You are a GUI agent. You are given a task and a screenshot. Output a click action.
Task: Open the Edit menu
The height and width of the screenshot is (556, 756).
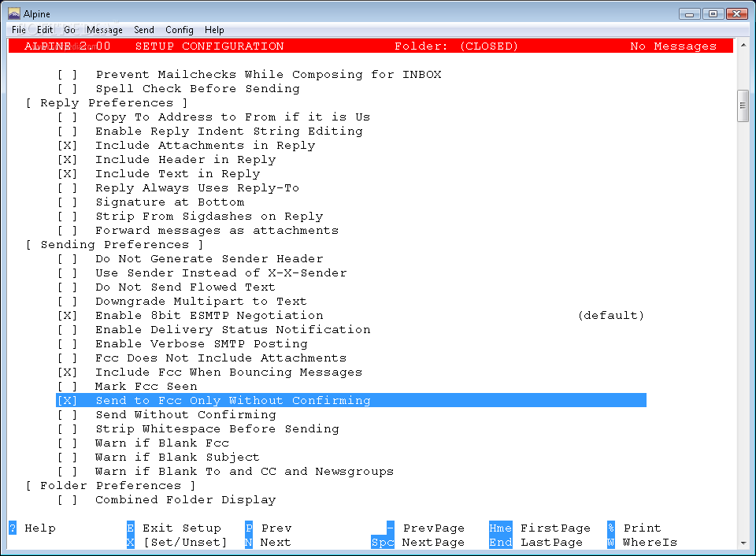(45, 30)
